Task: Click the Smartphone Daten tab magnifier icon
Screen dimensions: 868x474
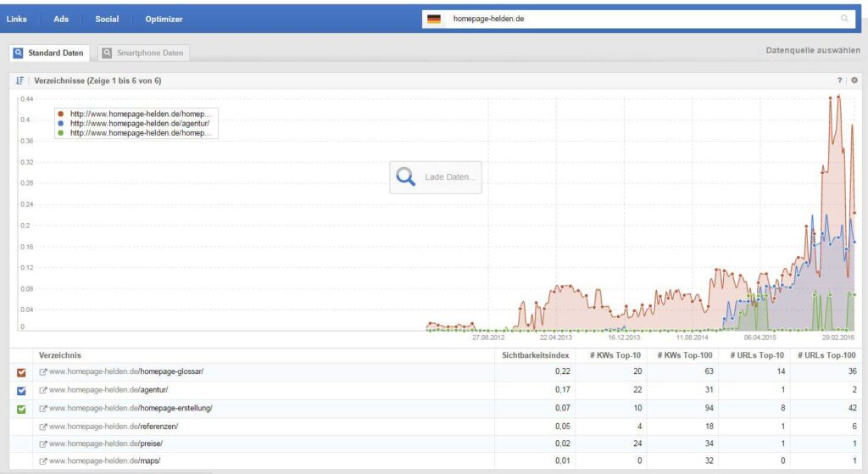Action: pos(107,53)
